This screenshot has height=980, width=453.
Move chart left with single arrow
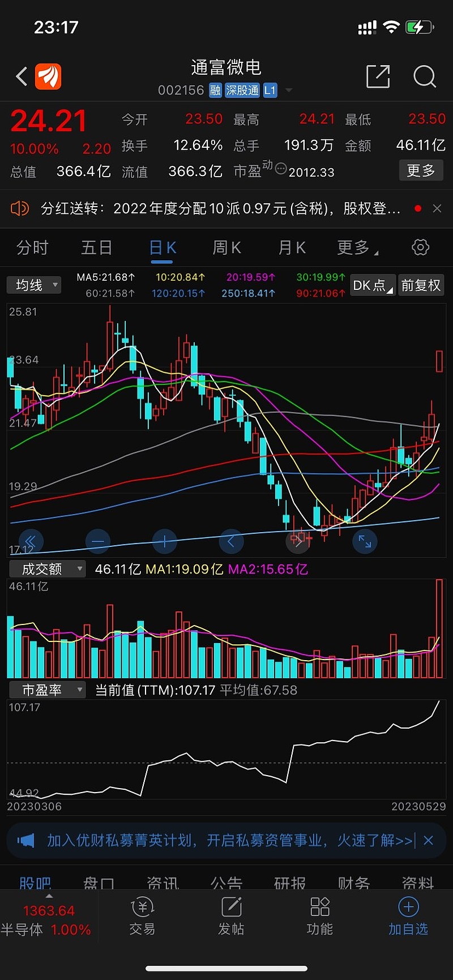231,542
